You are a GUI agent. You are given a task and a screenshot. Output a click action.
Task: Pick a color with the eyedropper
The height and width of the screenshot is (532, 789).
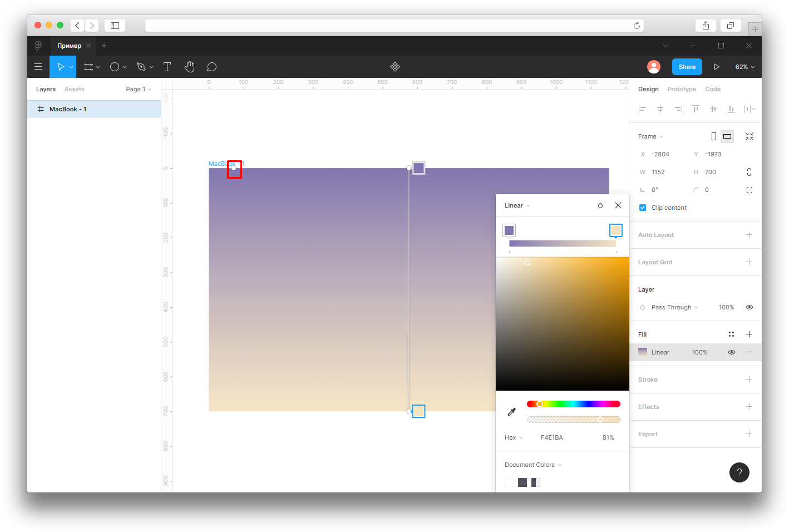(512, 412)
